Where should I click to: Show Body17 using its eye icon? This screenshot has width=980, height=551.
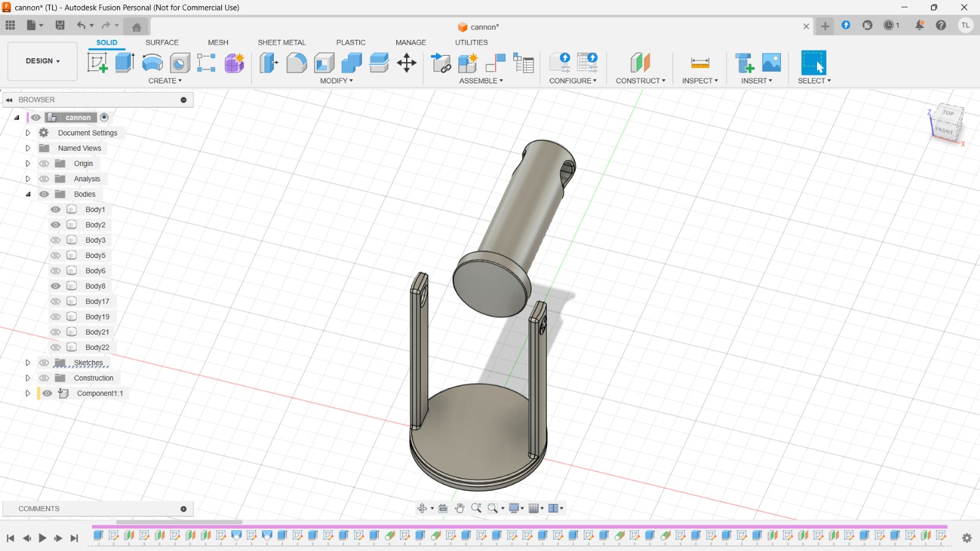pos(56,302)
